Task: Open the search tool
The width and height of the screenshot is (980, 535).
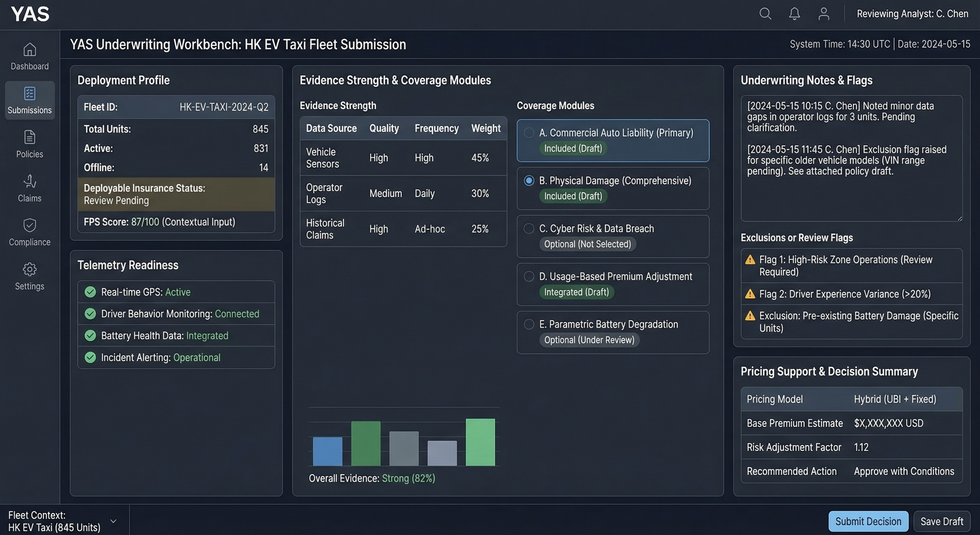Action: (765, 14)
